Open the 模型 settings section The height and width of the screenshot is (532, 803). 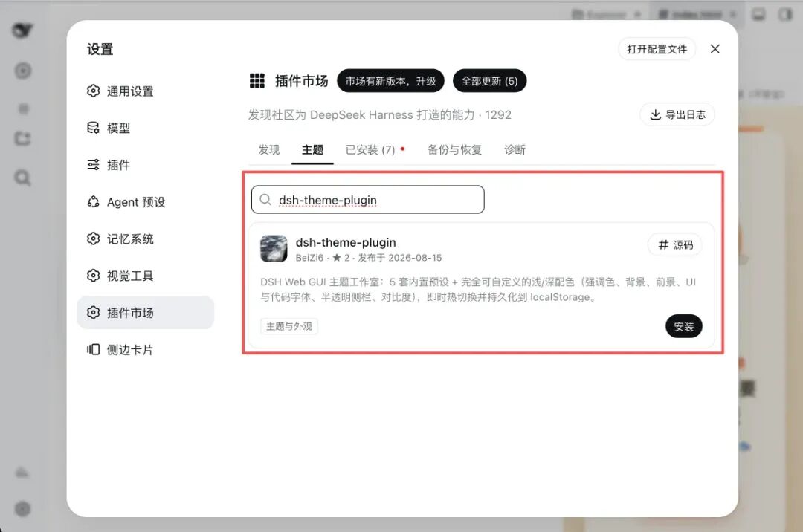(x=145, y=128)
